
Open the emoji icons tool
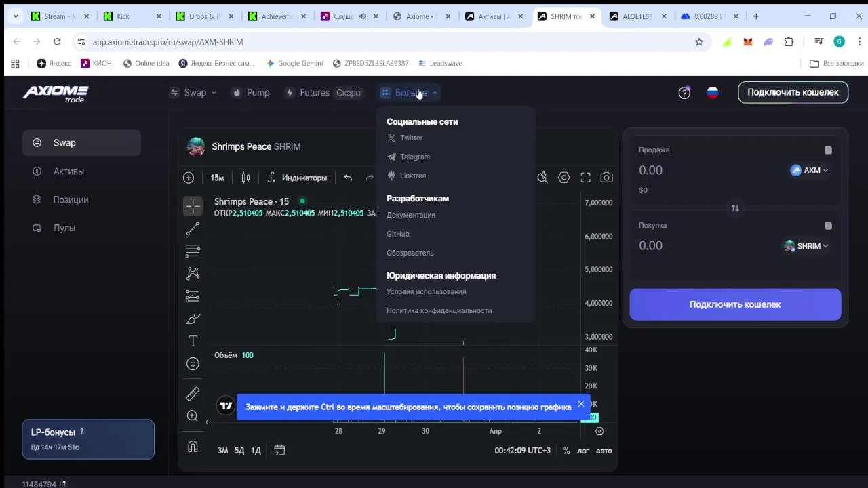pyautogui.click(x=193, y=364)
